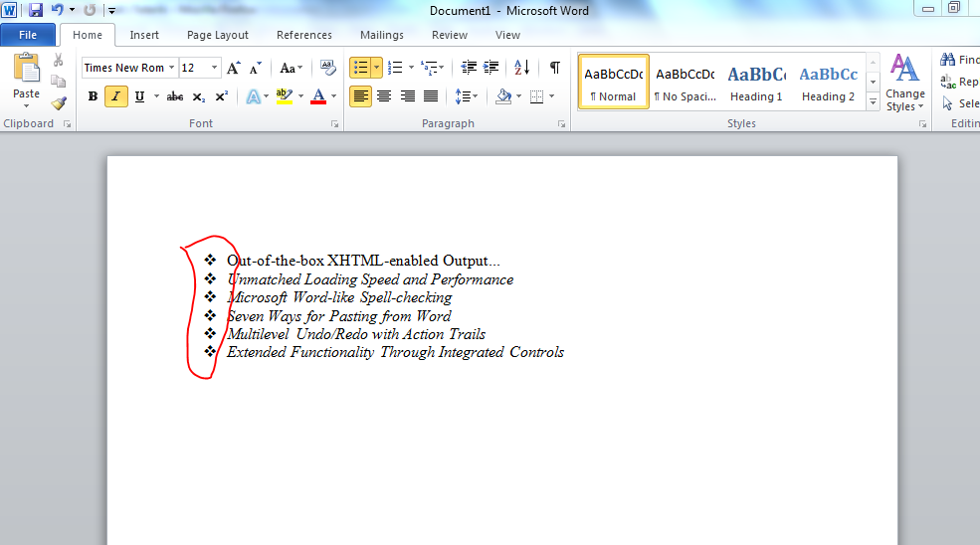The height and width of the screenshot is (545, 980).
Task: Open the File tab
Action: [x=28, y=35]
